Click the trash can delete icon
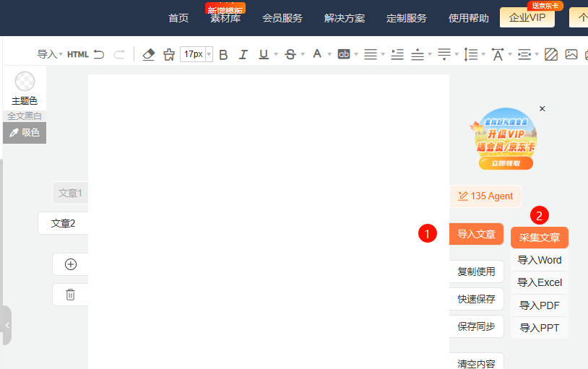Viewport: 588px width, 369px height. click(71, 295)
